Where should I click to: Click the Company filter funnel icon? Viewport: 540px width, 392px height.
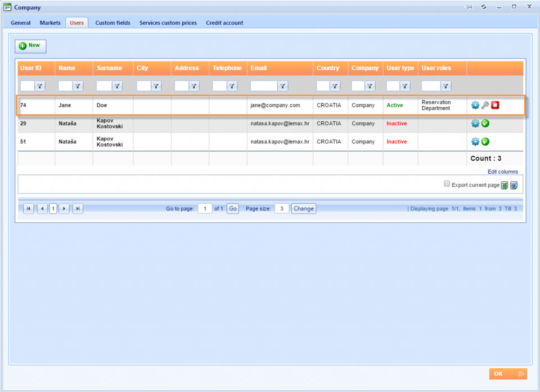(x=370, y=86)
